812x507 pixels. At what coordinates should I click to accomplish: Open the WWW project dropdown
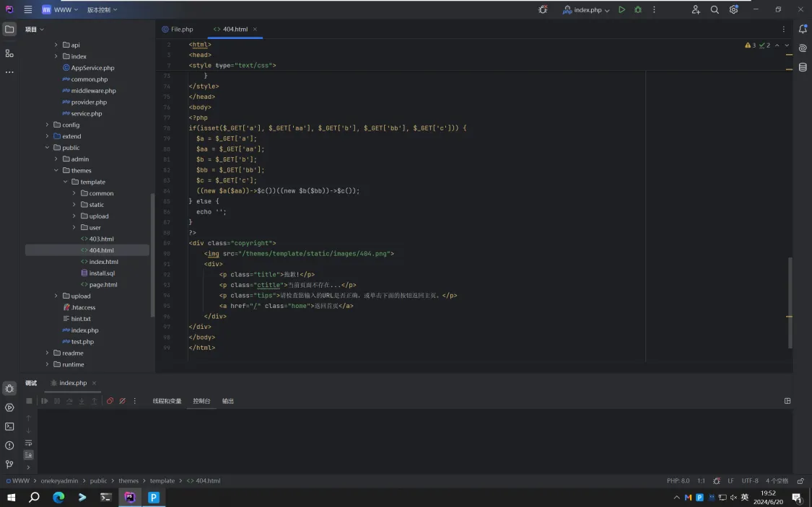60,10
